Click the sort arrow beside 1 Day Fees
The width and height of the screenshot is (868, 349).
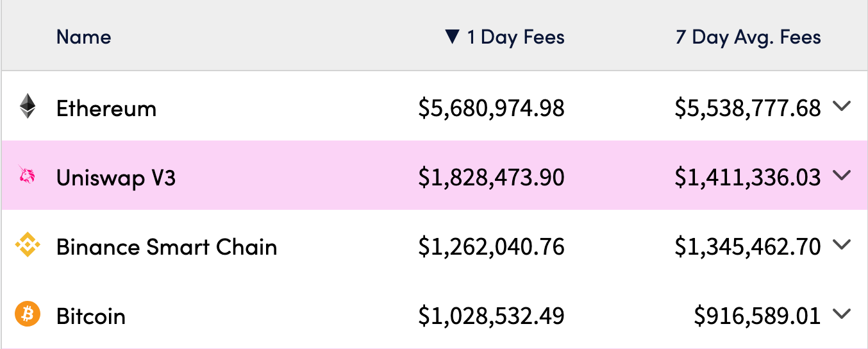point(453,37)
